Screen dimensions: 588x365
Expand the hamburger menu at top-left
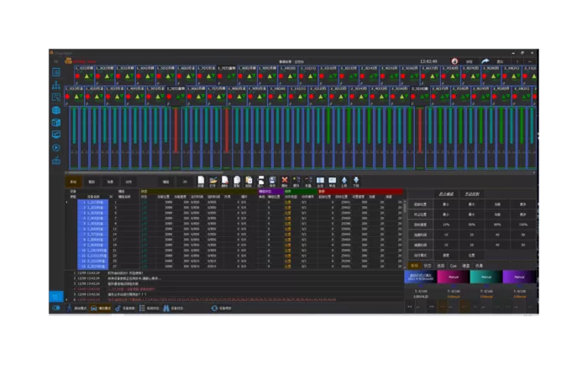click(x=56, y=61)
